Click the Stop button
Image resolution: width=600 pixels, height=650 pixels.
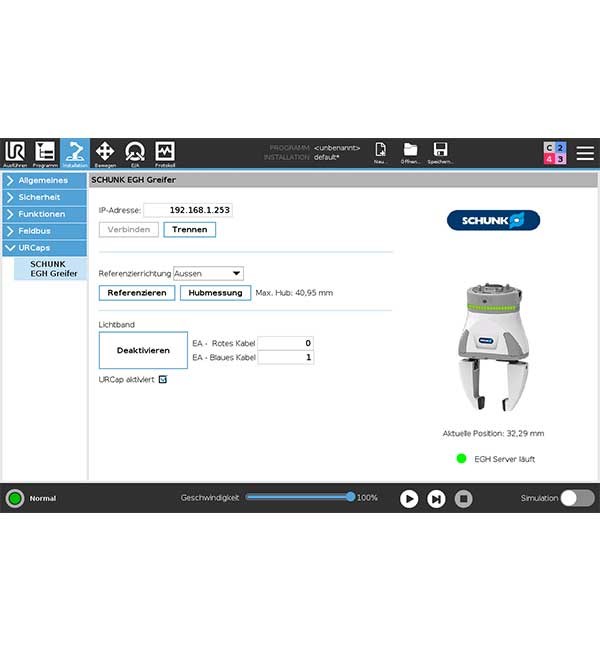(x=464, y=499)
